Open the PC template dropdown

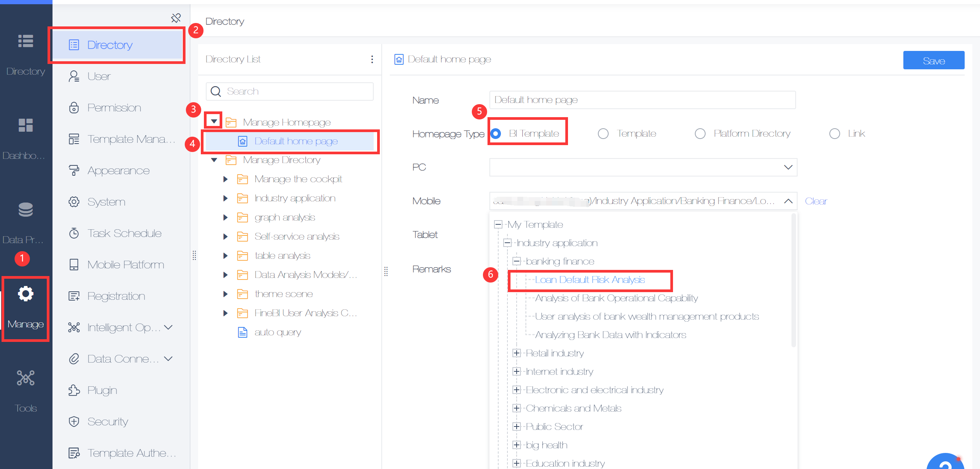coord(643,167)
